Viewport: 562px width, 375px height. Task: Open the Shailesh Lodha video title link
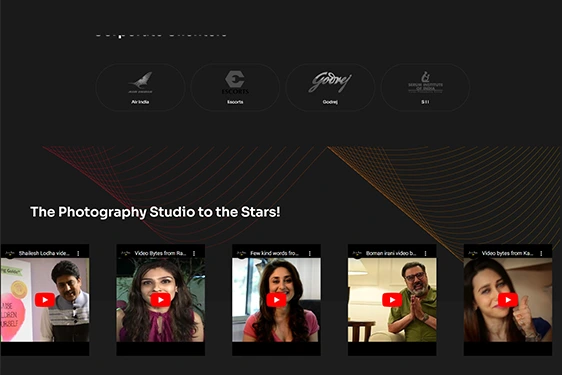pyautogui.click(x=44, y=253)
